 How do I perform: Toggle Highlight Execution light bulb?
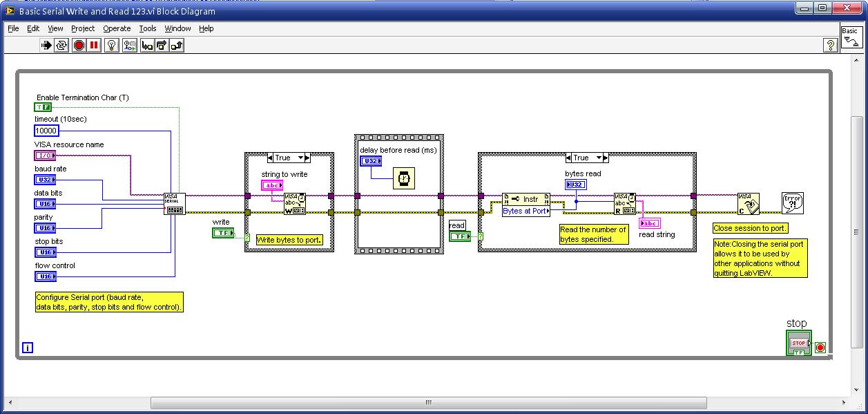click(113, 46)
